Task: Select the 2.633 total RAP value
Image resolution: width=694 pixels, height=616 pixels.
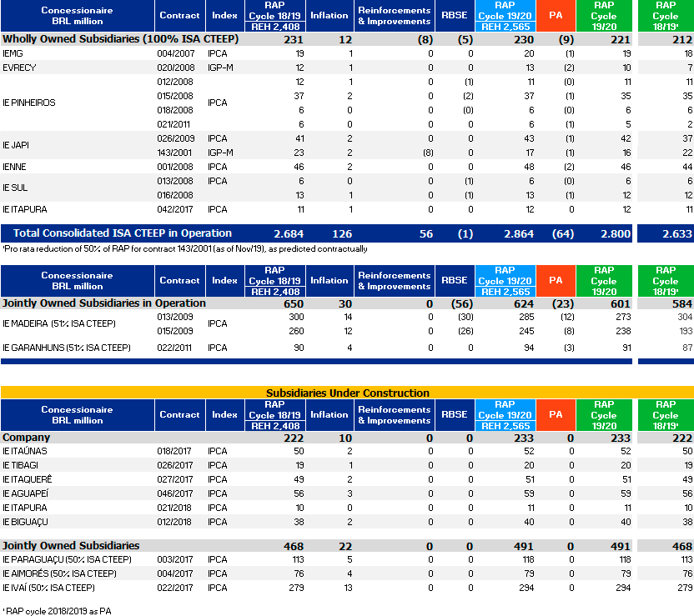Action: (677, 234)
